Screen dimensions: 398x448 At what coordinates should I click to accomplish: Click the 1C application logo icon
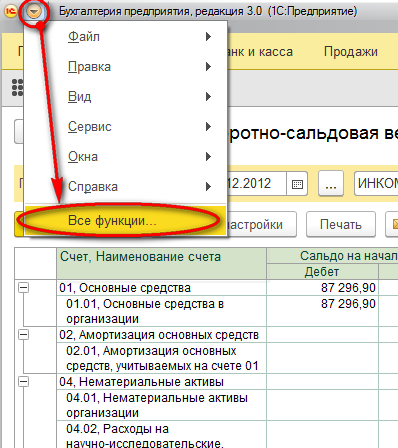10,12
